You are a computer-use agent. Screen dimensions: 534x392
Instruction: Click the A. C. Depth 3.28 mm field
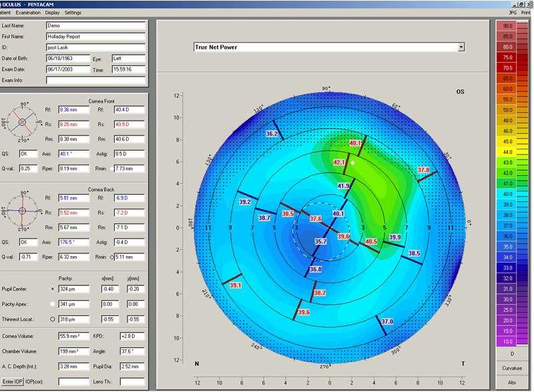pyautogui.click(x=73, y=367)
